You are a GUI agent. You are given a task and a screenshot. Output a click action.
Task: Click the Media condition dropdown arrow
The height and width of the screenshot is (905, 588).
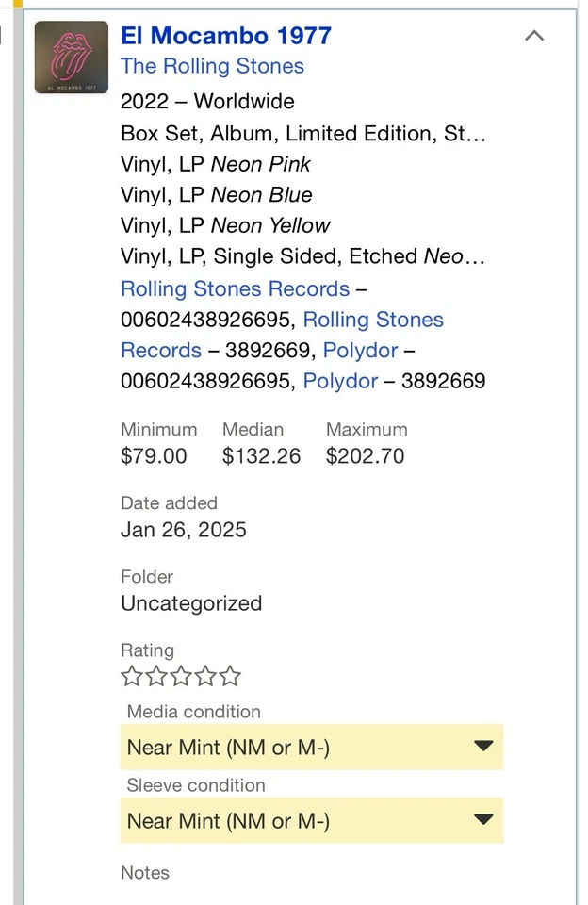click(484, 747)
